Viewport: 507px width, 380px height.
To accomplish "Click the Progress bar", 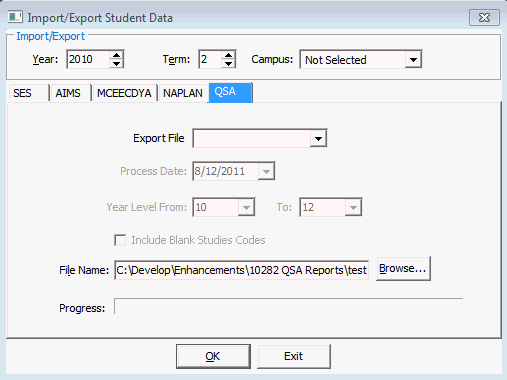I will click(289, 307).
